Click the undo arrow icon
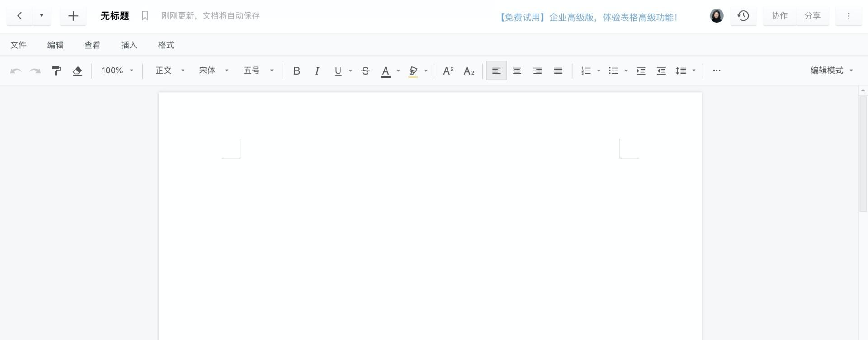This screenshot has width=868, height=340. [x=16, y=71]
